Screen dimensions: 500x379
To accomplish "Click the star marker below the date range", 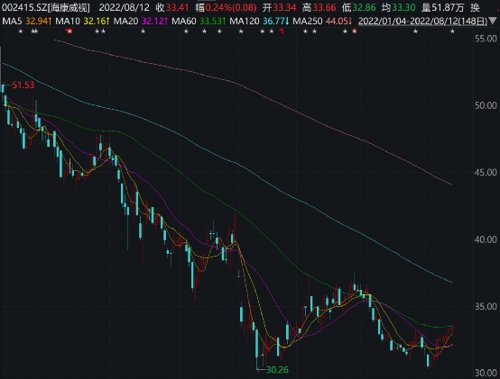I will [415, 31].
